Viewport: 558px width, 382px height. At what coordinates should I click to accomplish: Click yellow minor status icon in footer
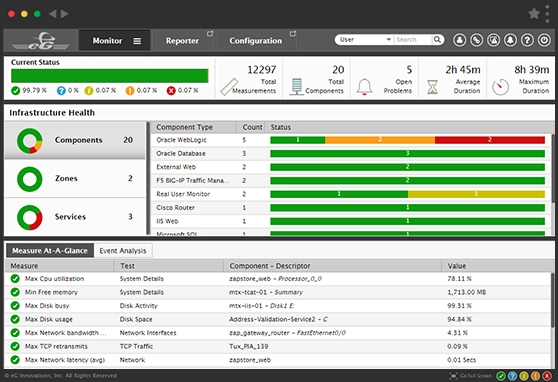pyautogui.click(x=524, y=376)
